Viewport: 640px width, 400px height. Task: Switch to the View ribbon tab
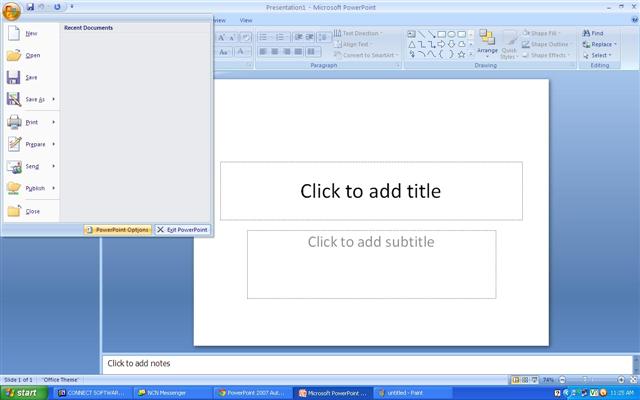(x=246, y=20)
